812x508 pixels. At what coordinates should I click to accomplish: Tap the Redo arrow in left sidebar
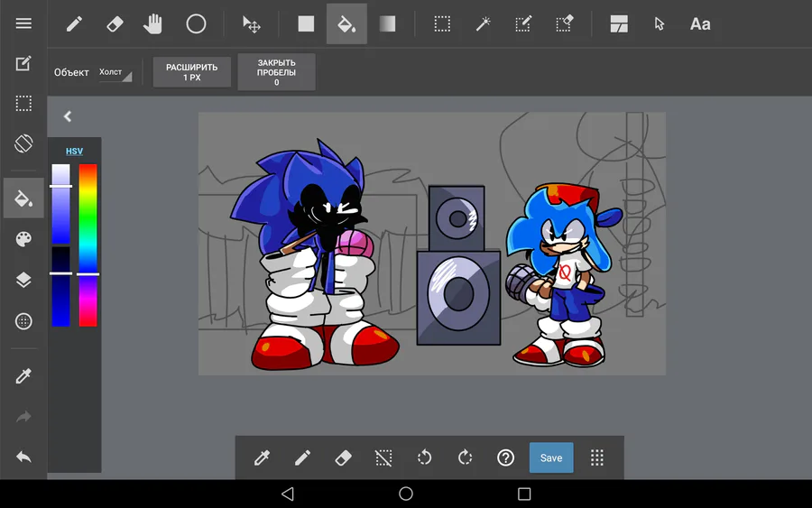(x=23, y=416)
